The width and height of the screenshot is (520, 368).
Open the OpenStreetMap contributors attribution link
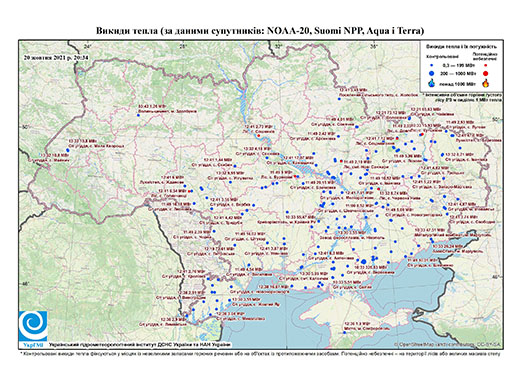point(447,344)
